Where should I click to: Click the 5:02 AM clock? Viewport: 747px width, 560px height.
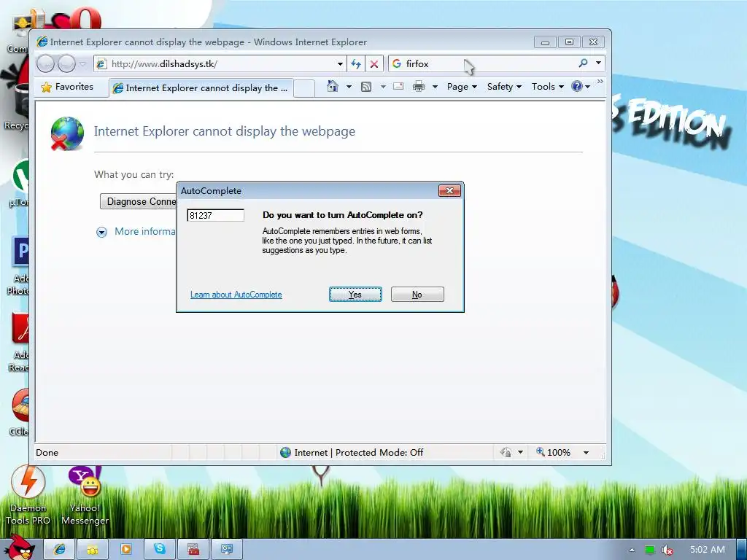[x=708, y=550]
